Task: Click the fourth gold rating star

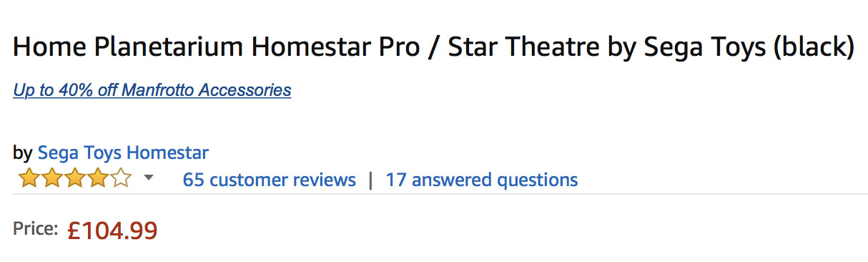Action: click(x=99, y=178)
